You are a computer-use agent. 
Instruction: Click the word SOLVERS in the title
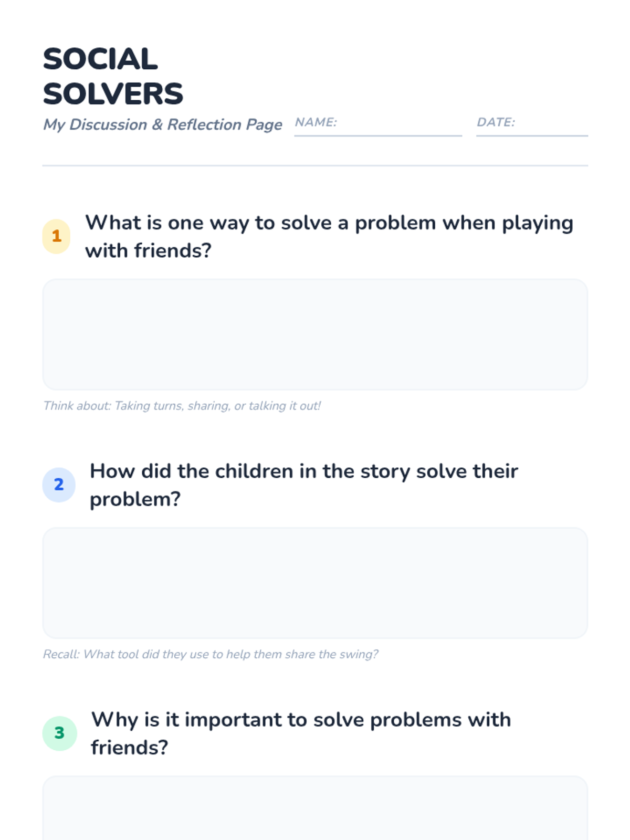(113, 94)
